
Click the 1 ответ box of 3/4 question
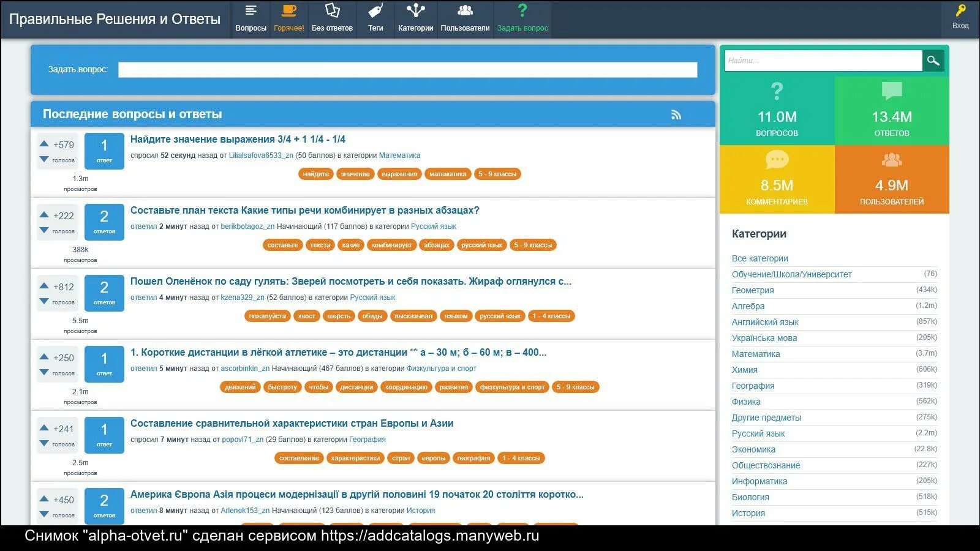(104, 151)
